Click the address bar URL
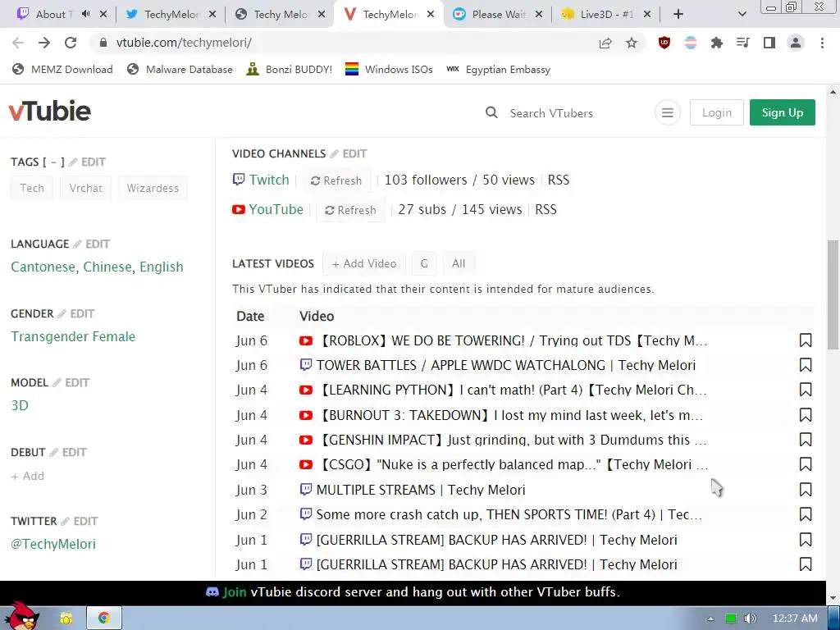This screenshot has width=840, height=630. (184, 43)
